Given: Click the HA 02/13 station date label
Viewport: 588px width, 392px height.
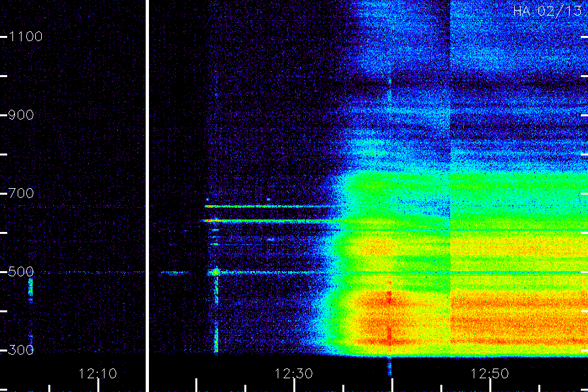Looking at the screenshot, I should [x=547, y=11].
